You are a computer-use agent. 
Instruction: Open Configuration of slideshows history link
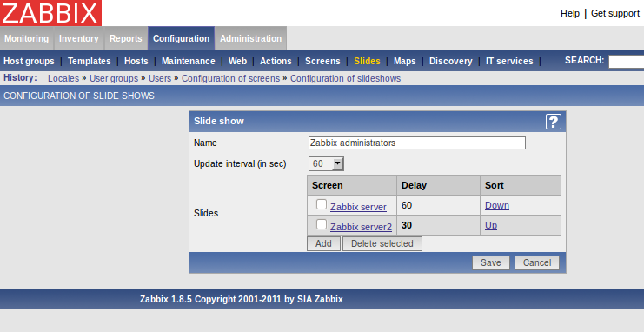pyautogui.click(x=345, y=78)
